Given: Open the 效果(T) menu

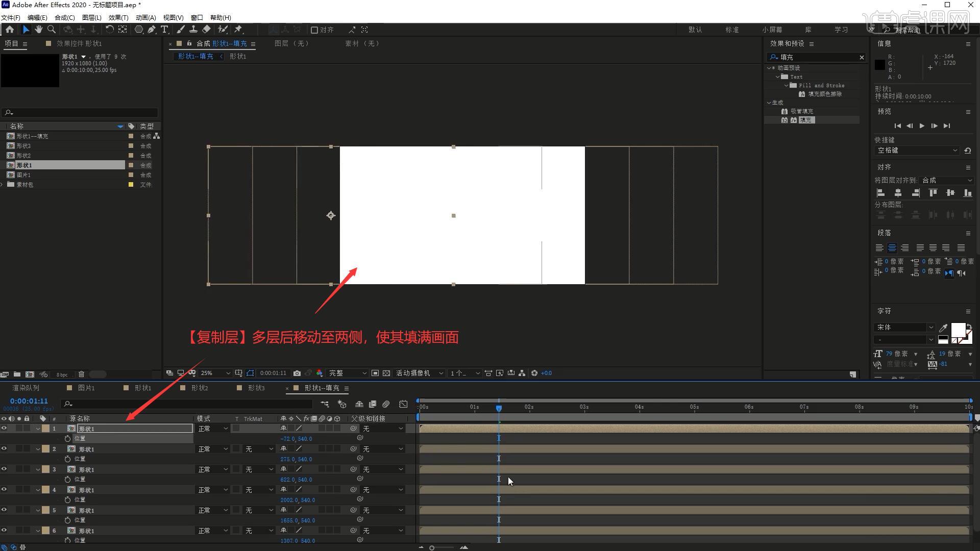Looking at the screenshot, I should (x=118, y=17).
